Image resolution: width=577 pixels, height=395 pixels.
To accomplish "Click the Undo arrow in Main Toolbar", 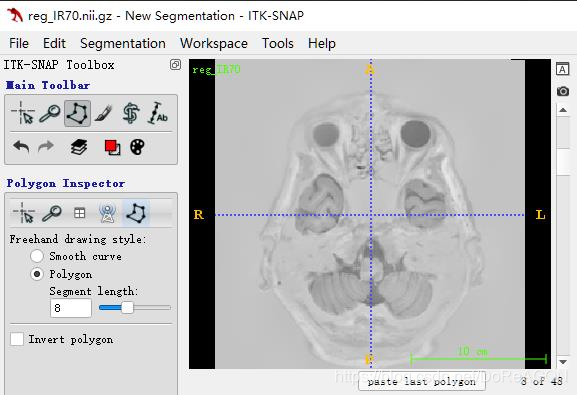I will (x=21, y=147).
